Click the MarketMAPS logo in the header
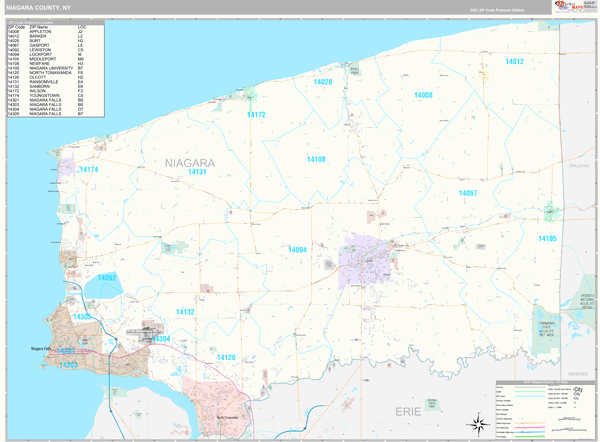Screen dimensions: 600x442 coord(573,6)
